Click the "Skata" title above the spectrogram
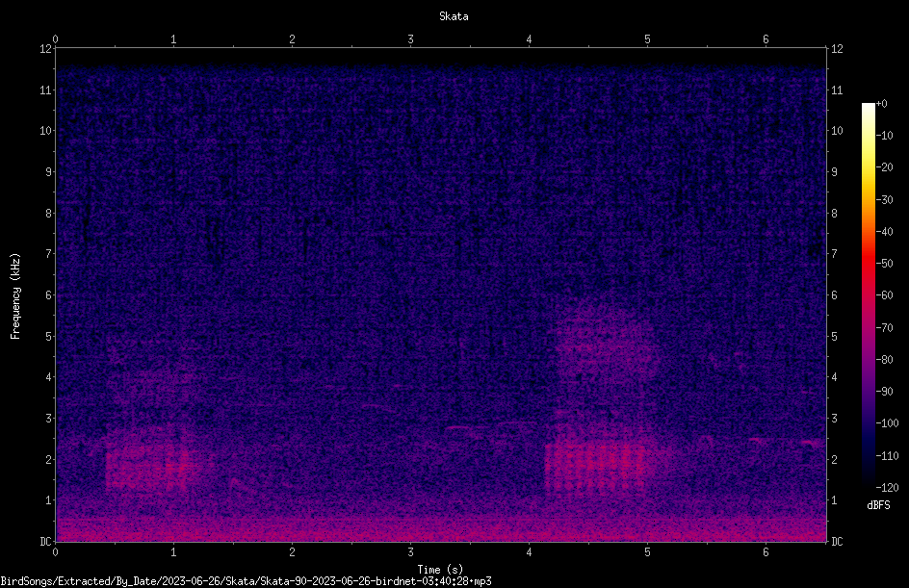Viewport: 909px width, 588px height. 454,16
